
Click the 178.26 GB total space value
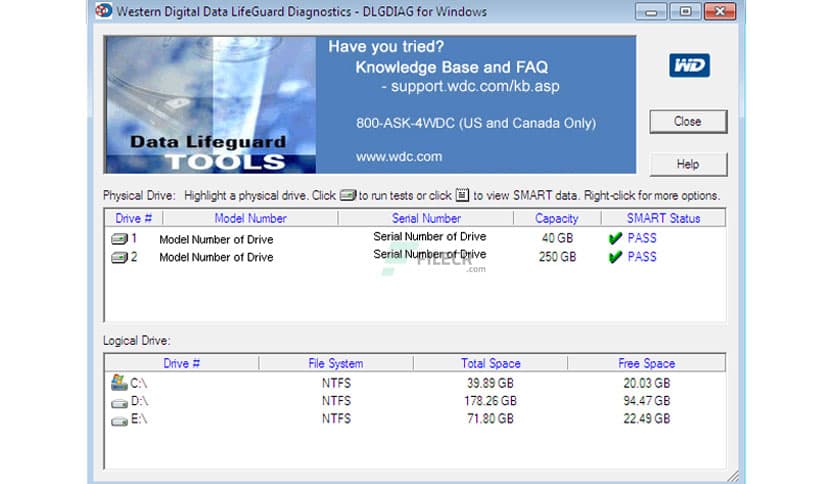tap(490, 401)
